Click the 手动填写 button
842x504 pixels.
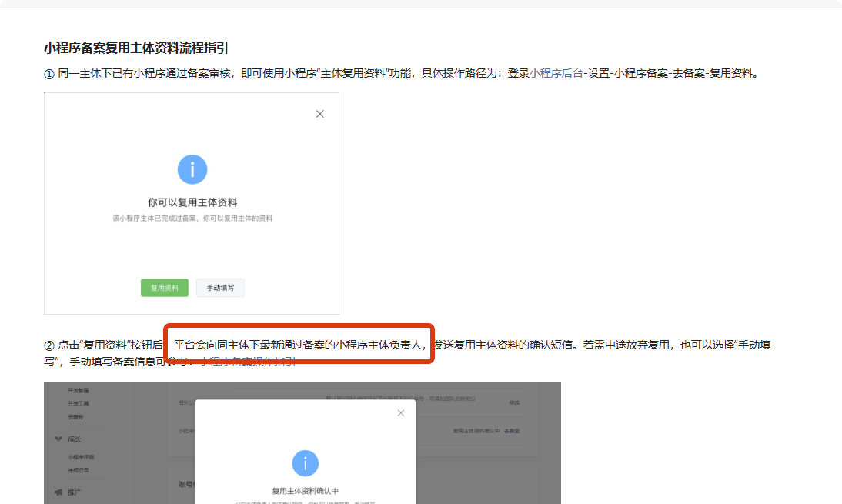tap(220, 288)
